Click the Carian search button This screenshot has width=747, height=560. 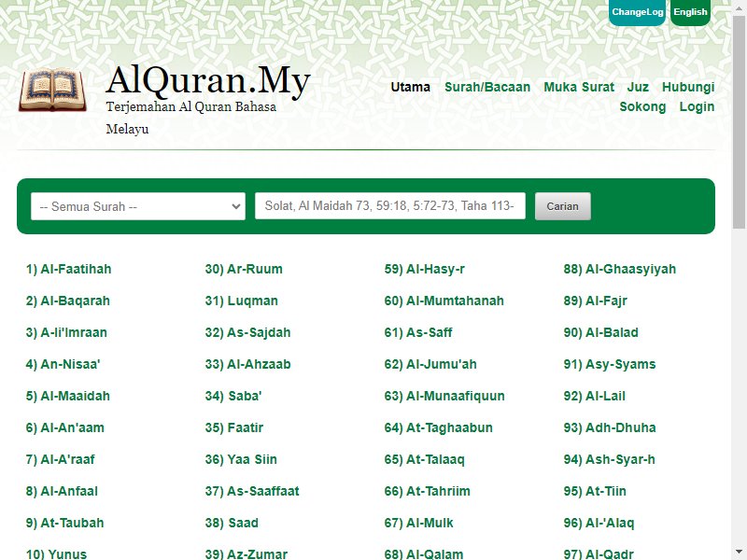tap(562, 206)
